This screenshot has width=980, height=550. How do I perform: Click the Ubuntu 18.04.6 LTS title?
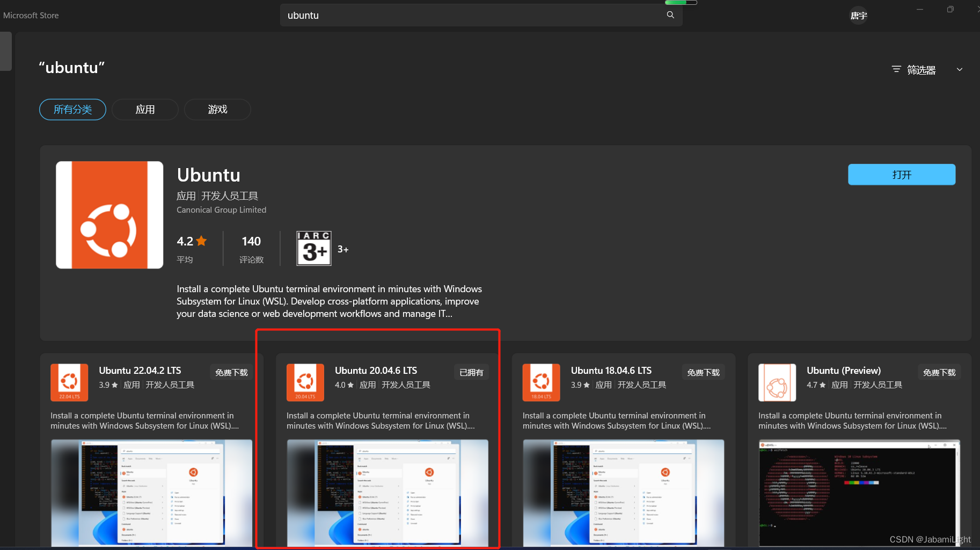pyautogui.click(x=611, y=371)
